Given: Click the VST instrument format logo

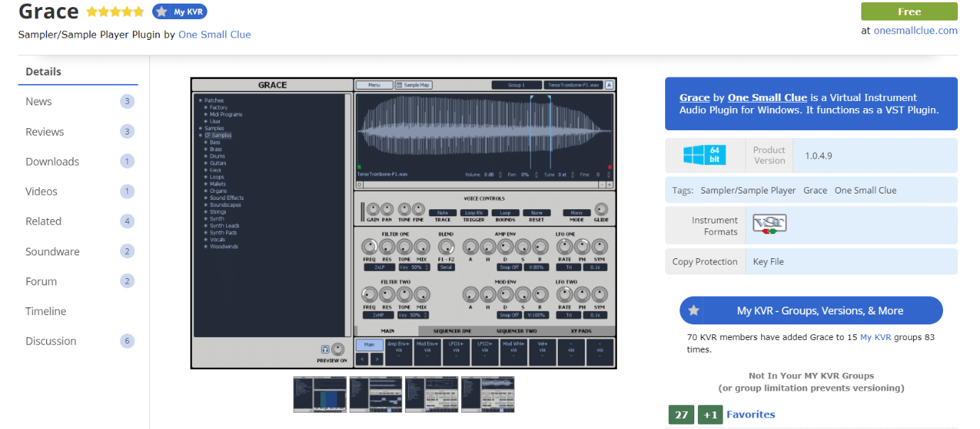Looking at the screenshot, I should [x=770, y=224].
